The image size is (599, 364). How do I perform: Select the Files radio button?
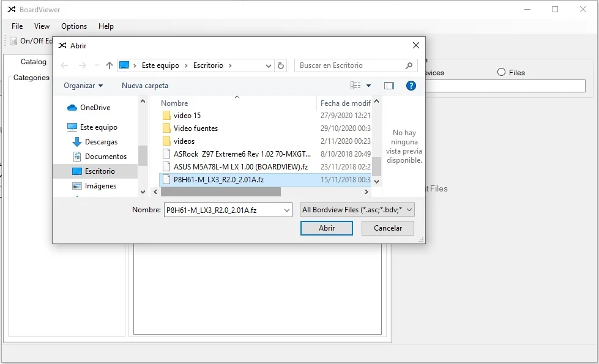pos(501,72)
